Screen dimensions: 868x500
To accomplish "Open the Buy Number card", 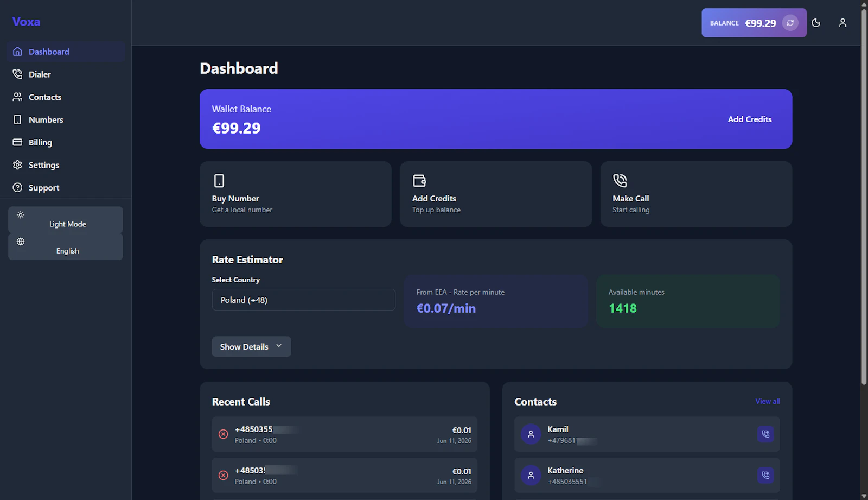I will click(x=296, y=194).
